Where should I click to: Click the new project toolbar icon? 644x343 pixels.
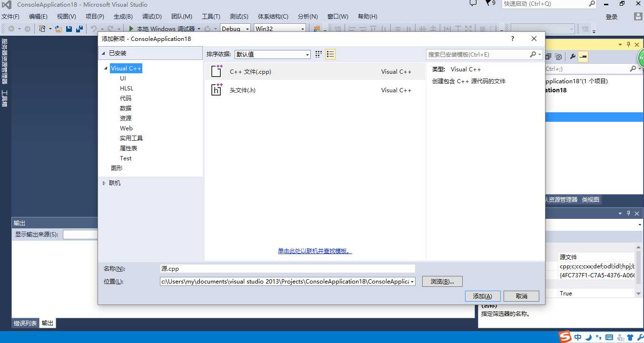[x=42, y=29]
